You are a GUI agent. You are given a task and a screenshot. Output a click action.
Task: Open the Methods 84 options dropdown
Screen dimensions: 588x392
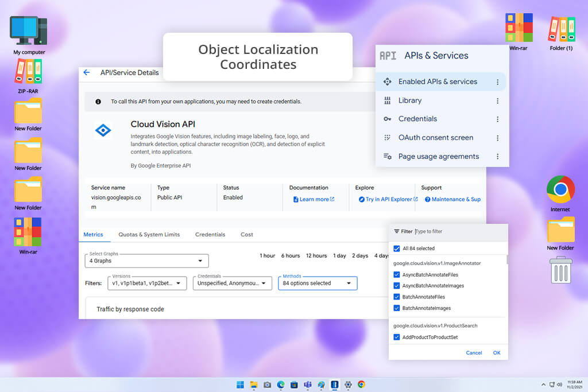coord(318,284)
